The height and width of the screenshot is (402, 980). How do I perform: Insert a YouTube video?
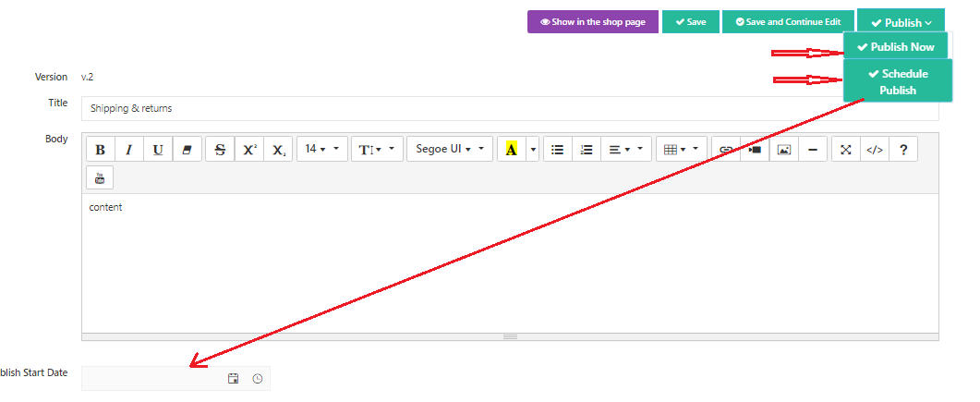click(100, 177)
